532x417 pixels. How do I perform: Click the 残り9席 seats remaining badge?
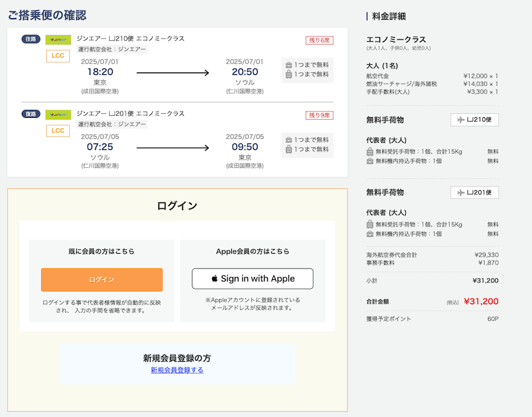(x=319, y=115)
